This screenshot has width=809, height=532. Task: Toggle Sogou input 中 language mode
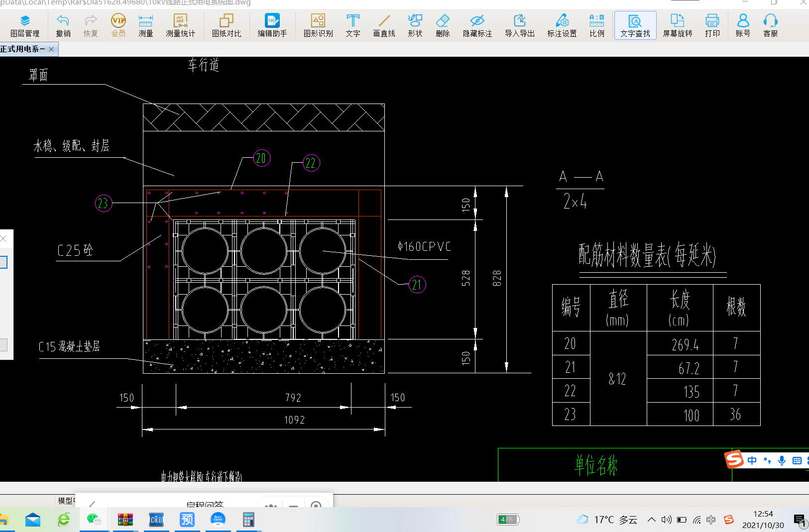point(752,460)
